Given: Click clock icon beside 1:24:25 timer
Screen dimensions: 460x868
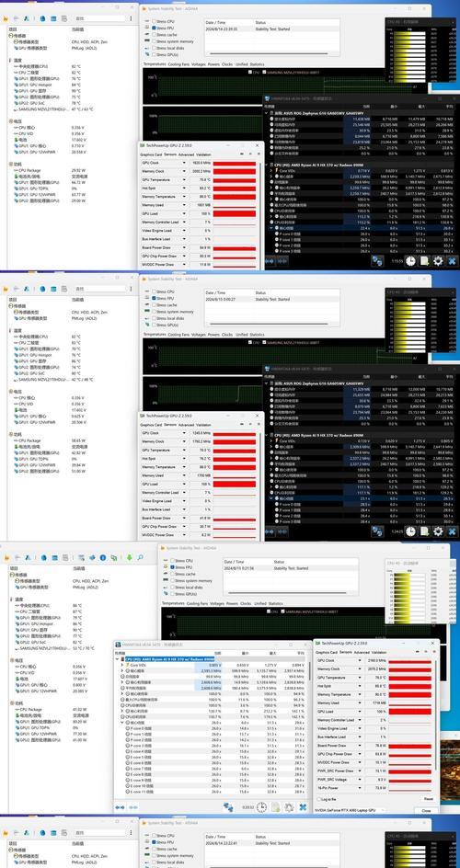Looking at the screenshot, I should [x=410, y=531].
